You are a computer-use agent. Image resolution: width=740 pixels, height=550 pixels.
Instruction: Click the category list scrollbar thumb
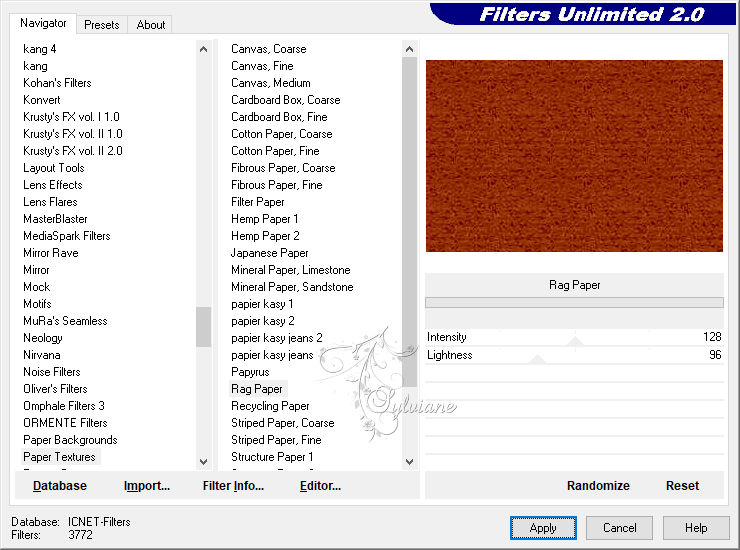(203, 327)
